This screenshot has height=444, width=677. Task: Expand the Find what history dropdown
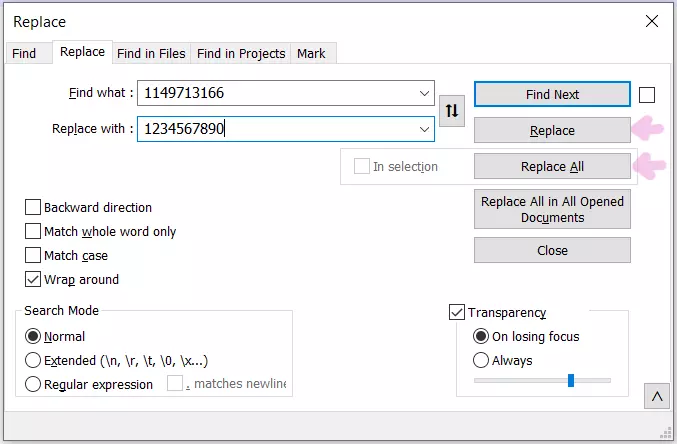[x=424, y=94]
